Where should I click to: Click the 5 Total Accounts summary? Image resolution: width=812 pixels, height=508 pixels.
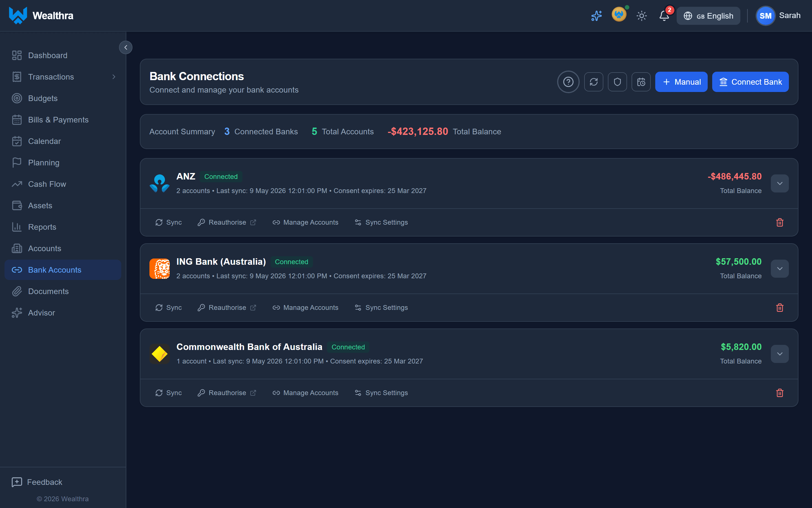pos(342,131)
